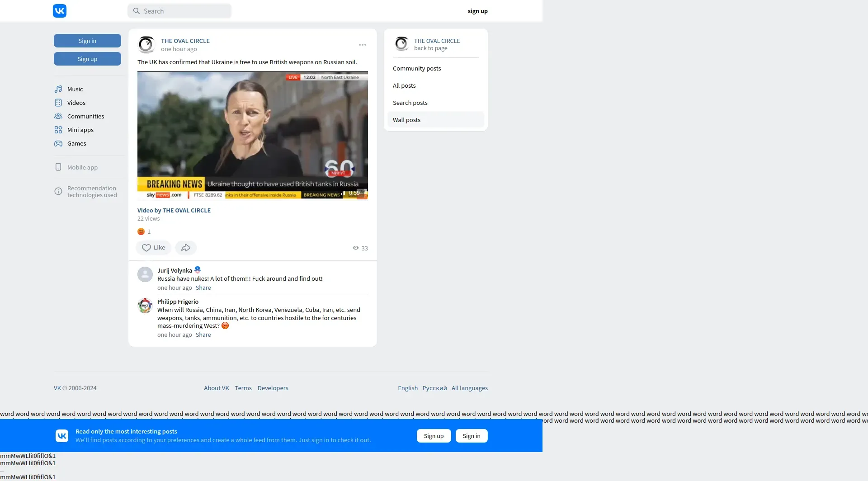Click the Sign in button in left sidebar
Viewport: 868px width, 481px height.
(x=87, y=41)
